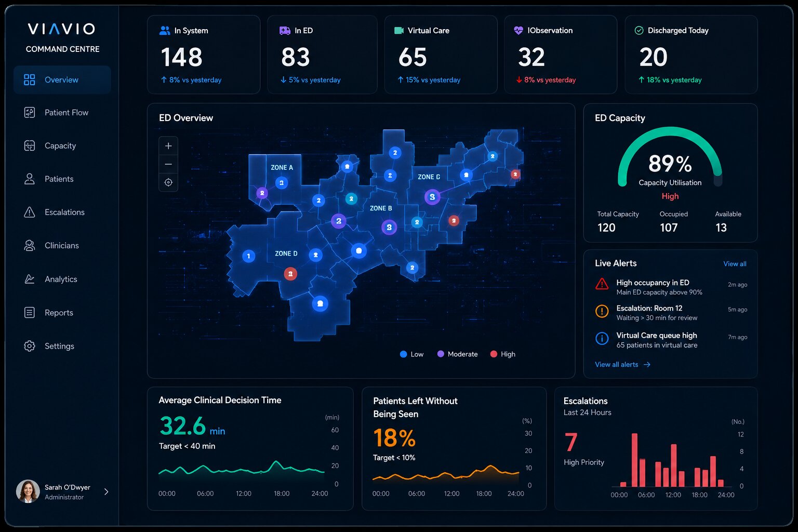Click the Moderate legend purple dot

click(441, 354)
